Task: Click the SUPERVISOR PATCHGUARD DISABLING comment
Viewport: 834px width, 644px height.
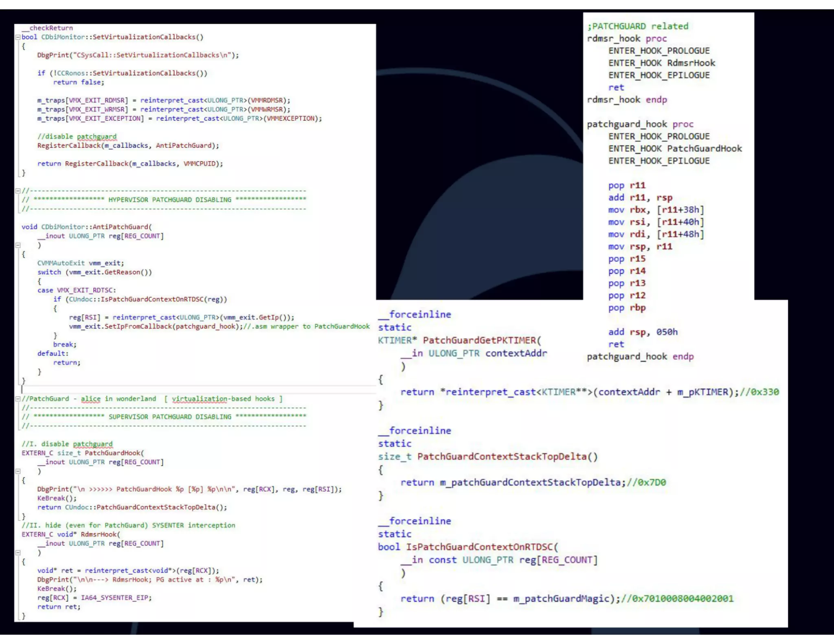Action: click(164, 417)
